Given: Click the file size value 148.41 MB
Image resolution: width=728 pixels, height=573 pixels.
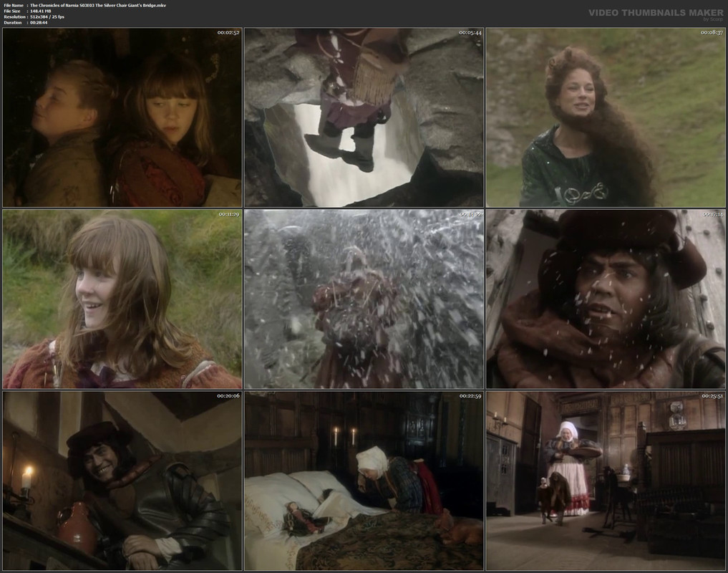Looking at the screenshot, I should pos(40,11).
